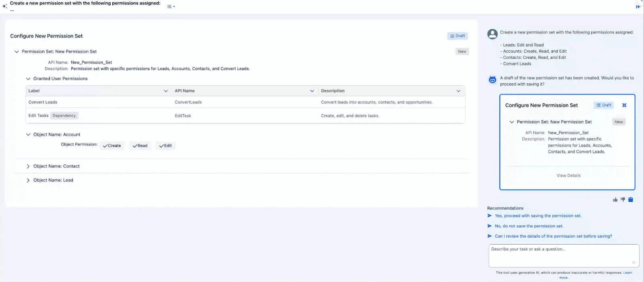Screen dimensions: 644x282
Task: Open the list menu beside the task title
Action: coord(171,6)
